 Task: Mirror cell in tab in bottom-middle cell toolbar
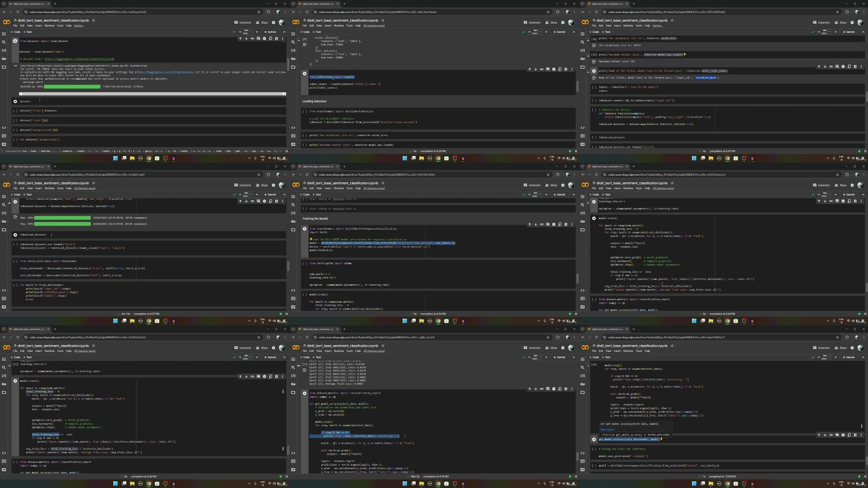[x=559, y=389]
